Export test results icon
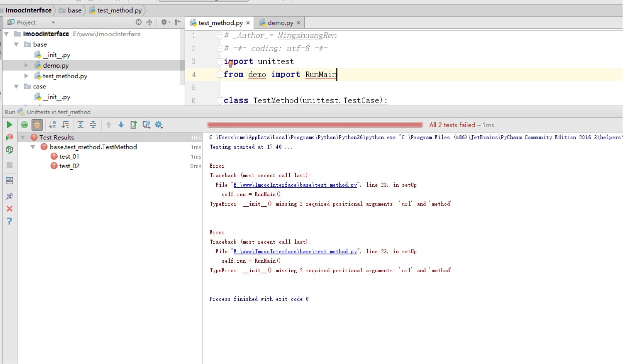623x364 pixels. 134,125
